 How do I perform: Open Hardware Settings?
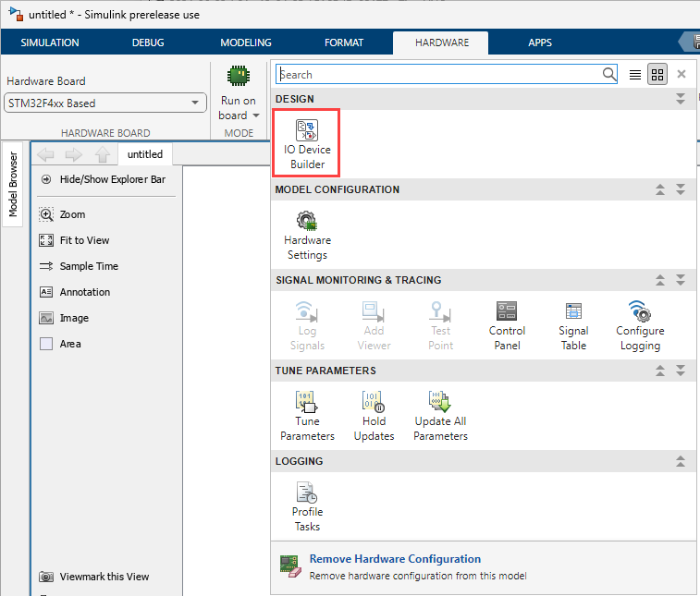(x=307, y=234)
